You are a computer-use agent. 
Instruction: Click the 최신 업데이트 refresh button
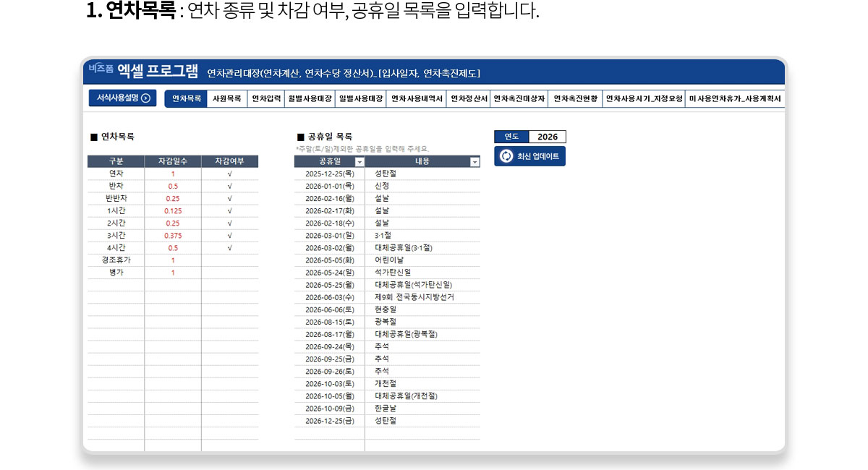point(529,156)
